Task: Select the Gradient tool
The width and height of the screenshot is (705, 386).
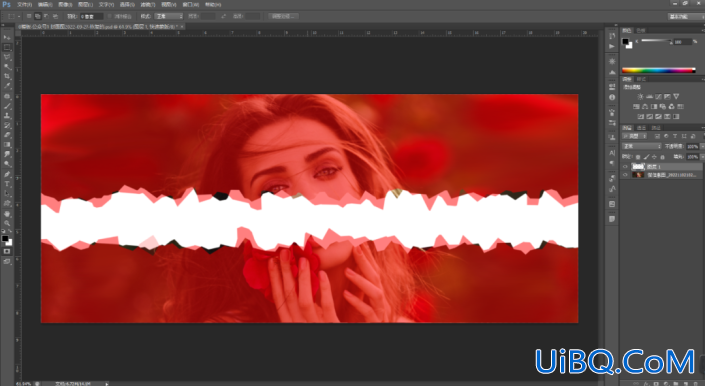Action: 7,145
